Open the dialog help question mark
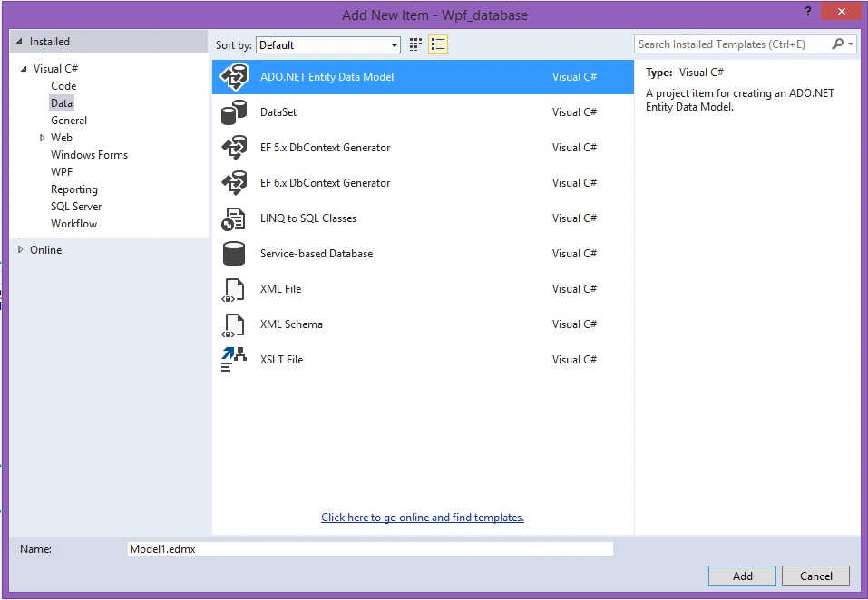 tap(808, 11)
